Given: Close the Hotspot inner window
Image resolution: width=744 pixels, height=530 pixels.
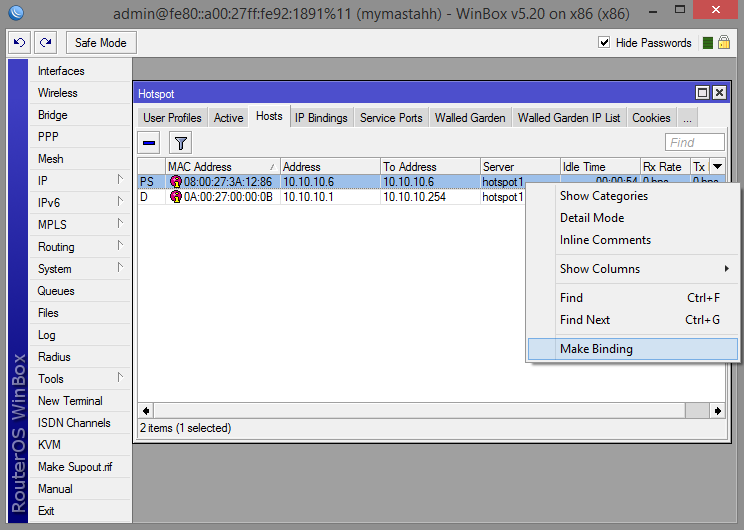Looking at the screenshot, I should [719, 93].
